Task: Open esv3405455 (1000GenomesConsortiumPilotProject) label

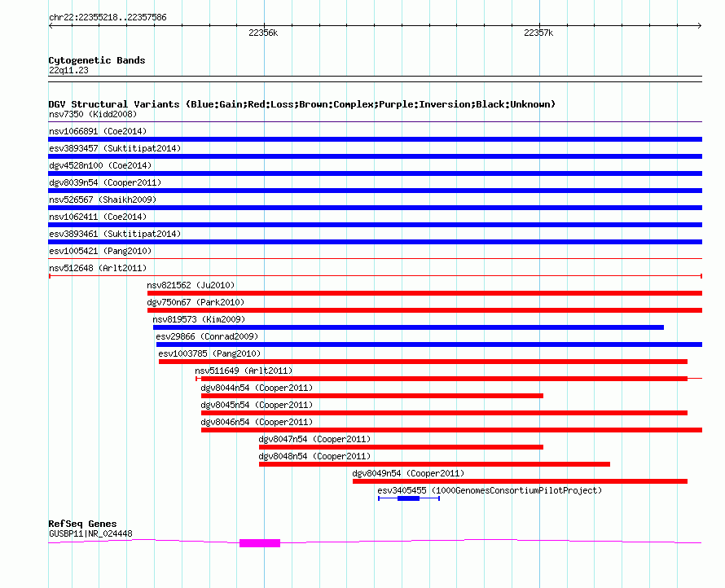Action: 490,490
